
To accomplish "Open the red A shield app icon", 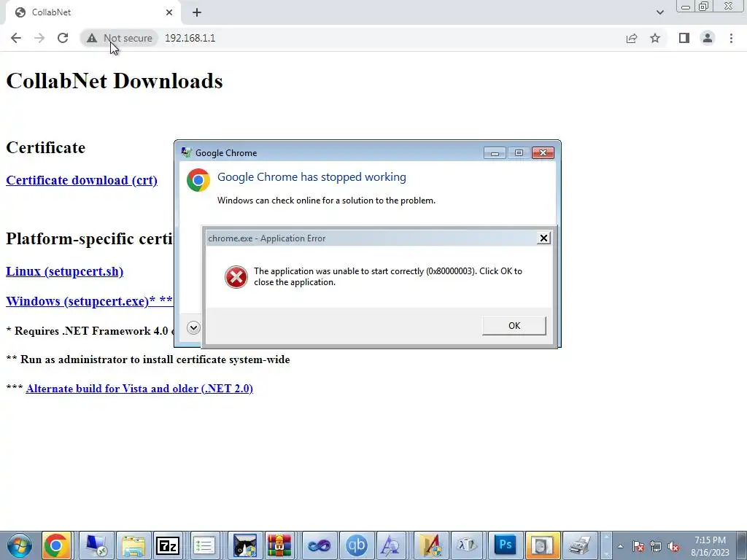I will click(x=430, y=545).
